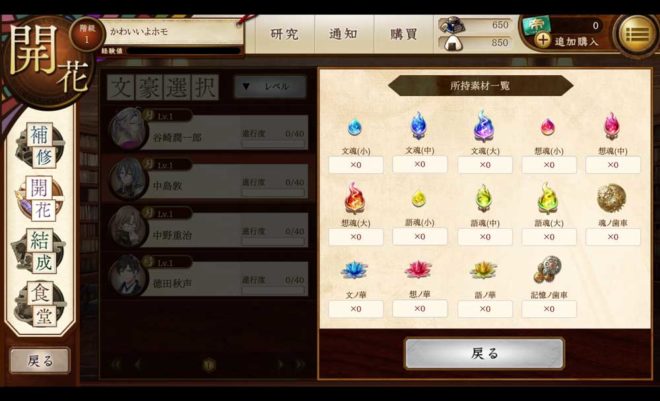This screenshot has width=660, height=401.
Task: Select writer 徳田秋声 from the list
Action: pyautogui.click(x=208, y=276)
